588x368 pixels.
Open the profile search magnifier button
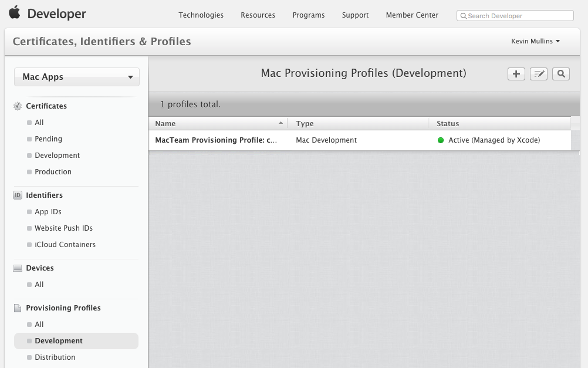[561, 74]
